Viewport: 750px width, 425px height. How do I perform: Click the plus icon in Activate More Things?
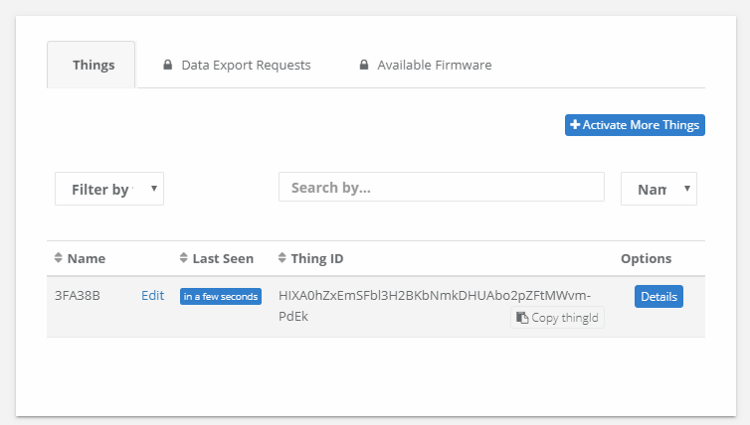575,124
